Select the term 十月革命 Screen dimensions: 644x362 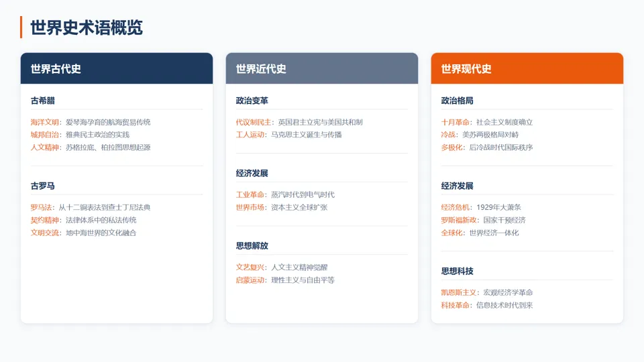455,122
